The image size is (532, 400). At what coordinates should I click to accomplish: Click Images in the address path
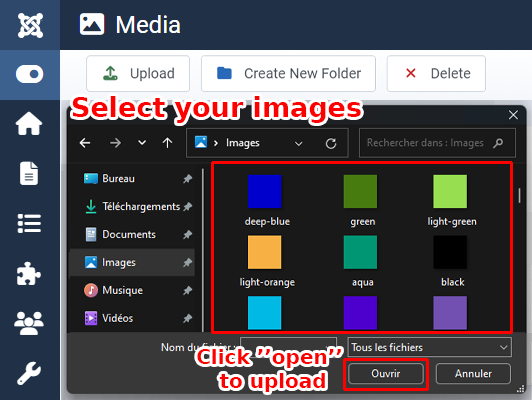tap(243, 143)
